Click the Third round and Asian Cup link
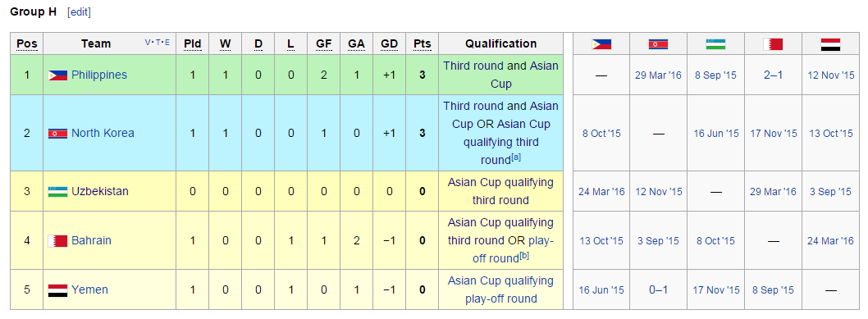Viewport: 868px width, 319px height. [x=501, y=75]
